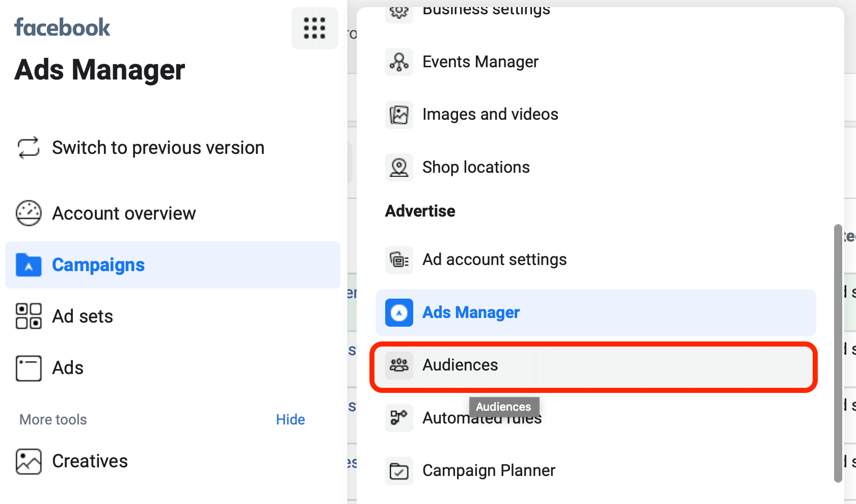
Task: Click the Campaigns folder icon
Action: click(x=29, y=265)
